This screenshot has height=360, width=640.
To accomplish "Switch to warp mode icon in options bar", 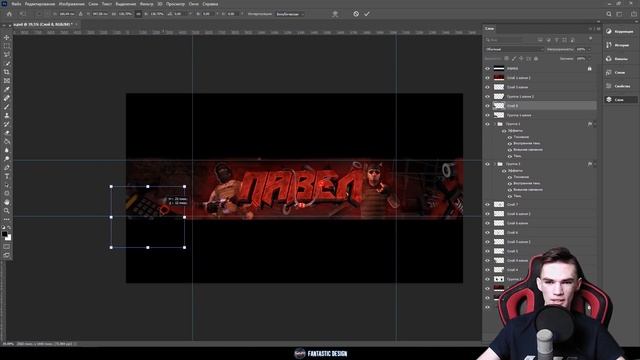I will [335, 14].
